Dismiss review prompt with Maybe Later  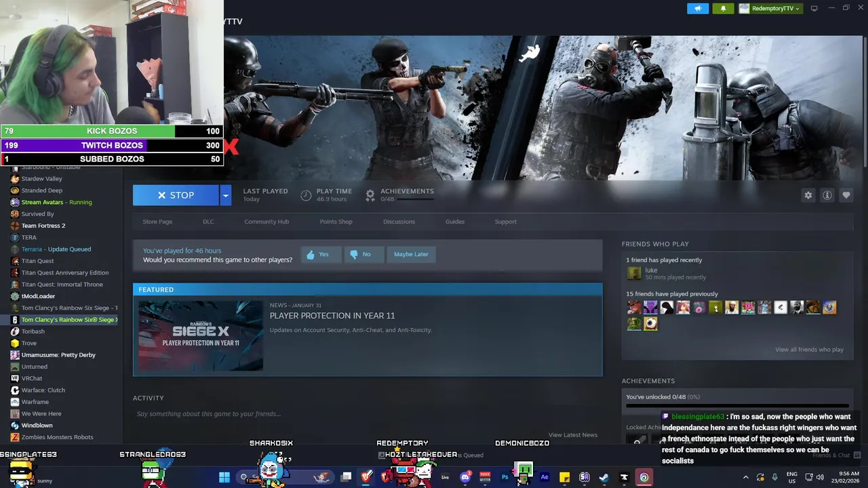pyautogui.click(x=411, y=254)
